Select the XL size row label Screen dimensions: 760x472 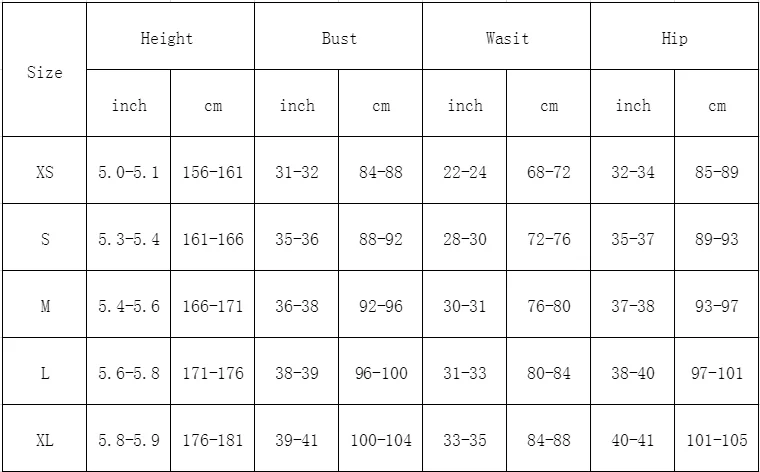(x=45, y=438)
